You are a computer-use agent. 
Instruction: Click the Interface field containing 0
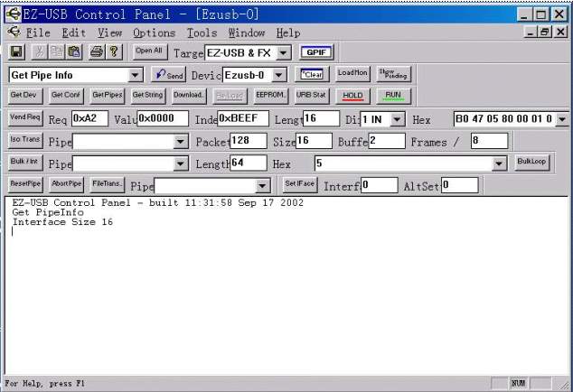380,185
